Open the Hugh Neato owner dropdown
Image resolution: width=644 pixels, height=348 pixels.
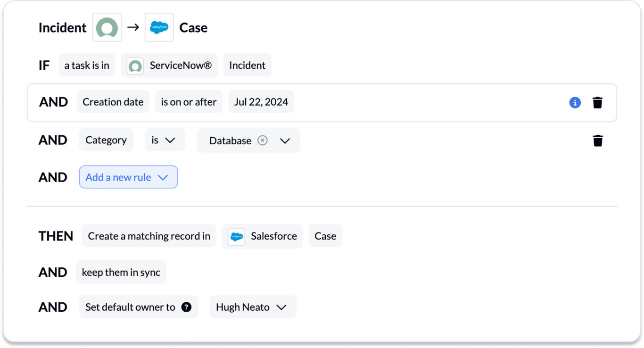coord(253,307)
